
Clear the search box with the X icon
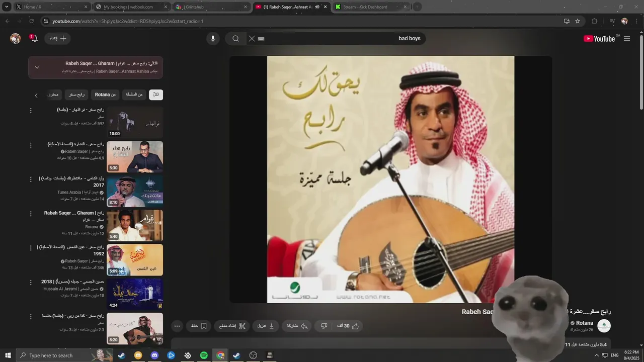tap(252, 39)
